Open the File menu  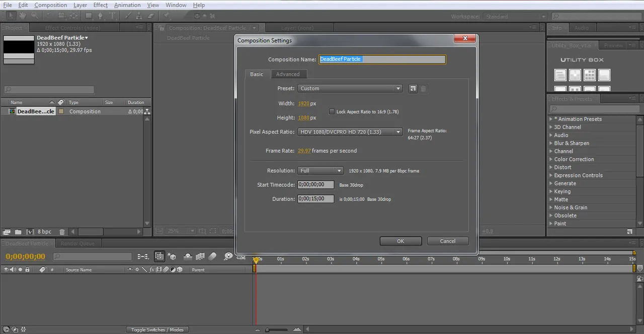(7, 5)
